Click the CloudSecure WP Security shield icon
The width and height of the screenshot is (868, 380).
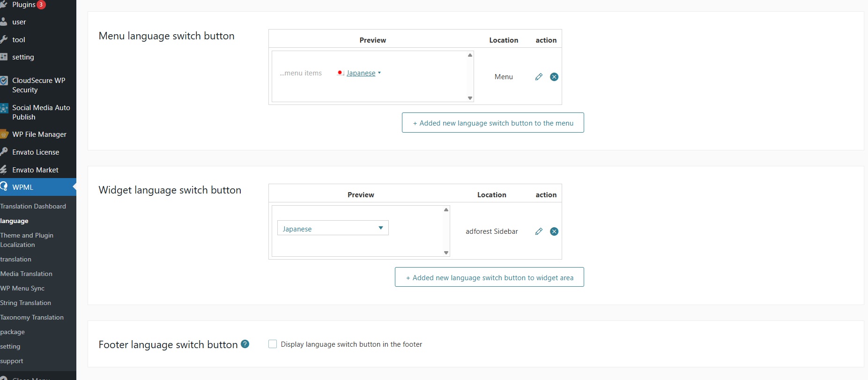point(4,81)
